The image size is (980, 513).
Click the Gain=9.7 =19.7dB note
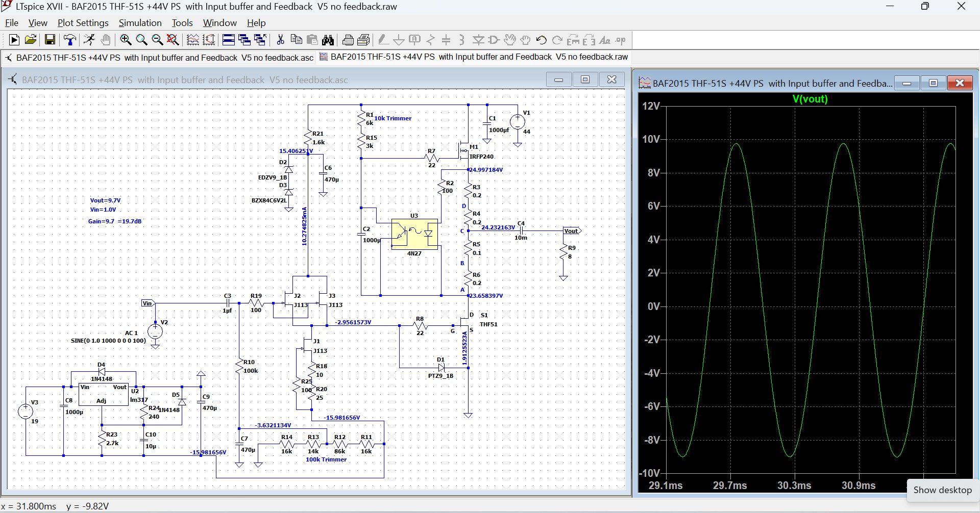pyautogui.click(x=115, y=221)
